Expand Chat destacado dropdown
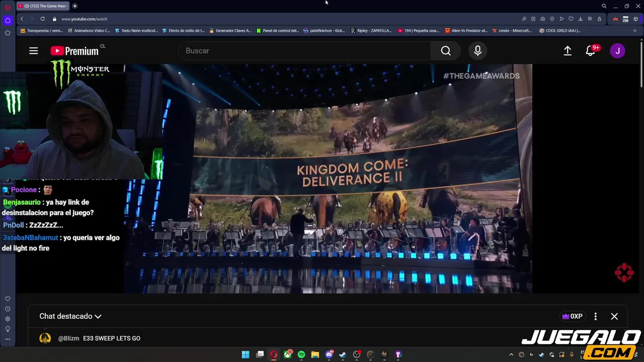644x362 pixels. [70, 316]
